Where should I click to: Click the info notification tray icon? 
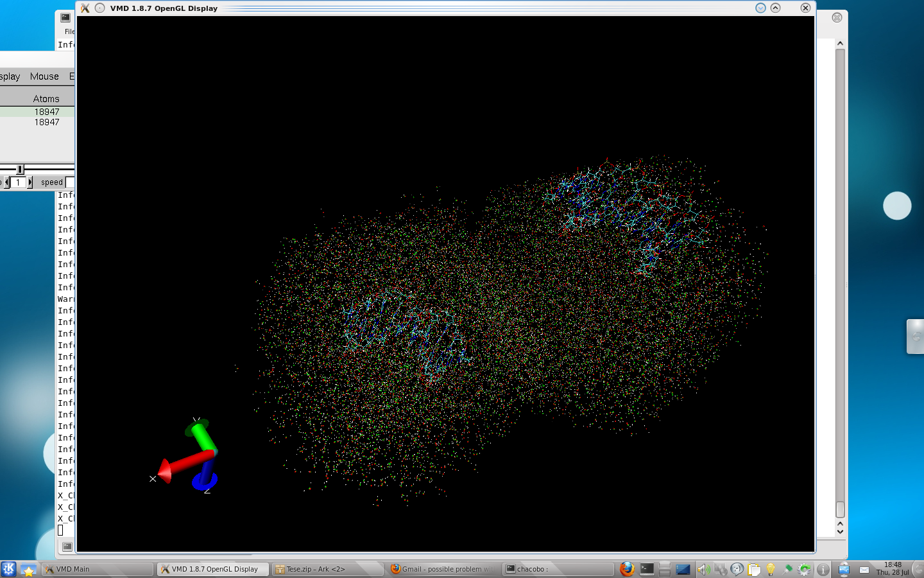pyautogui.click(x=823, y=570)
